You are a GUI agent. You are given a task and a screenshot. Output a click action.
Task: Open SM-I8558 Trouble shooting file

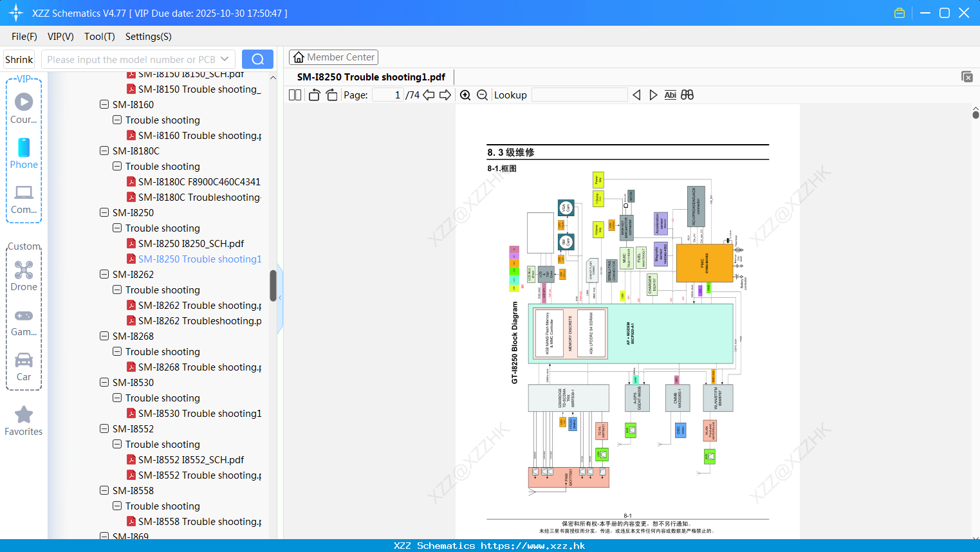point(199,521)
